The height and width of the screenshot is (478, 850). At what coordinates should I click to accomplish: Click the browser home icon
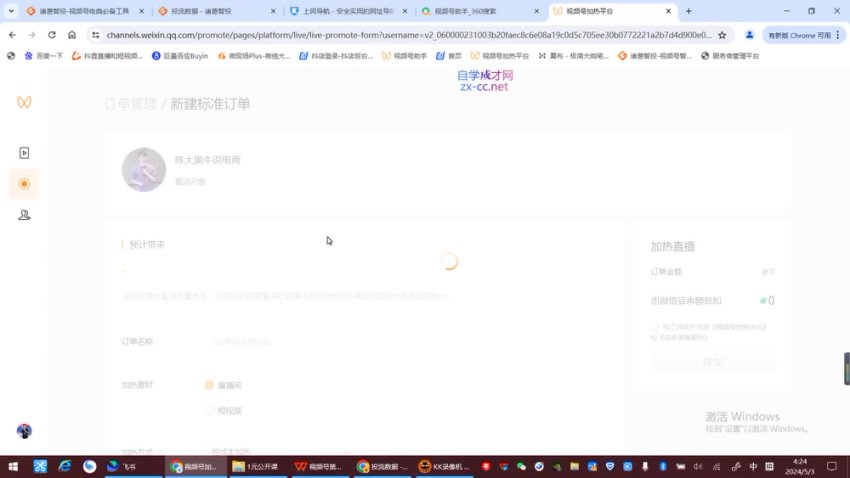[x=72, y=34]
